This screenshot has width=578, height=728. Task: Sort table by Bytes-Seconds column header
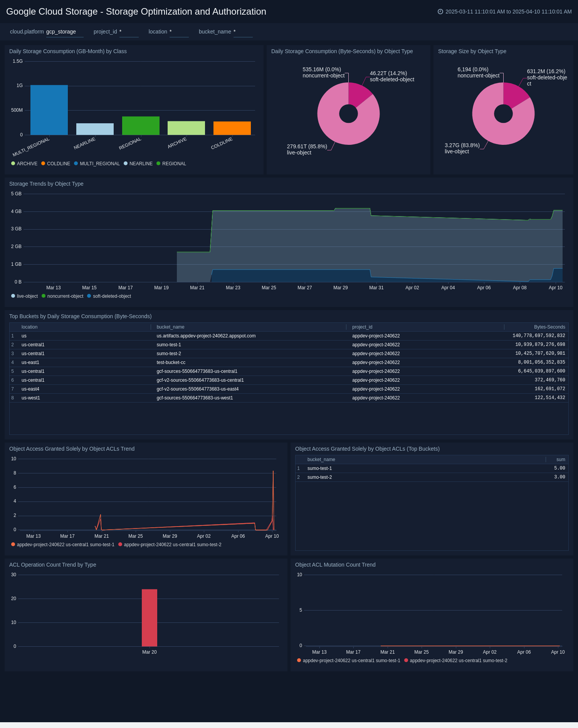(x=549, y=327)
